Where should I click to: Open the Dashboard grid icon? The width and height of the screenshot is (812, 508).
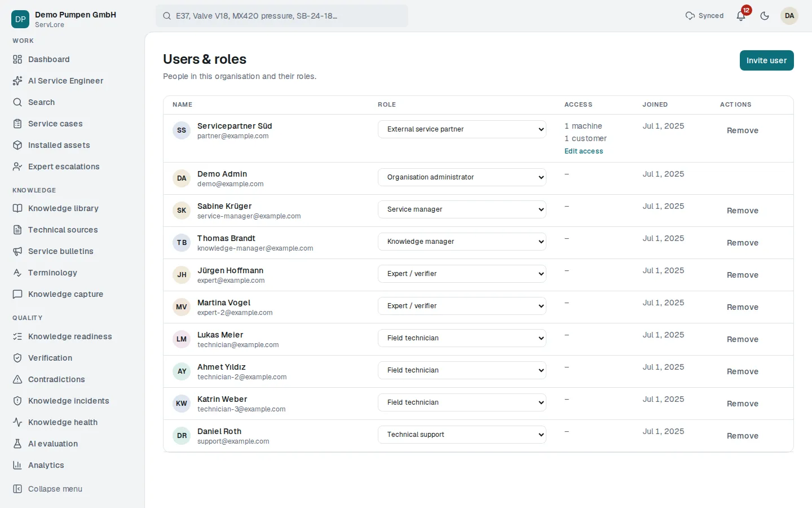click(x=17, y=59)
